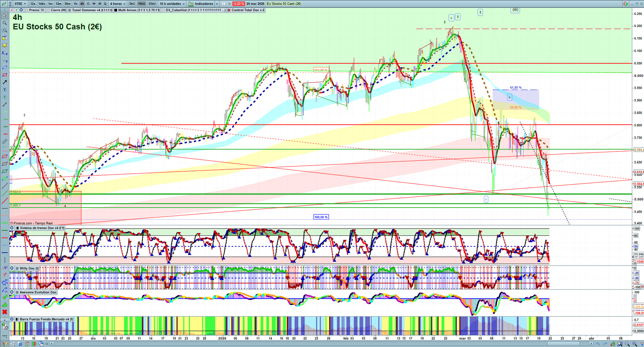Image resolution: width=644 pixels, height=347 pixels.
Task: Switch to the 1h timeframe
Action: [75, 4]
